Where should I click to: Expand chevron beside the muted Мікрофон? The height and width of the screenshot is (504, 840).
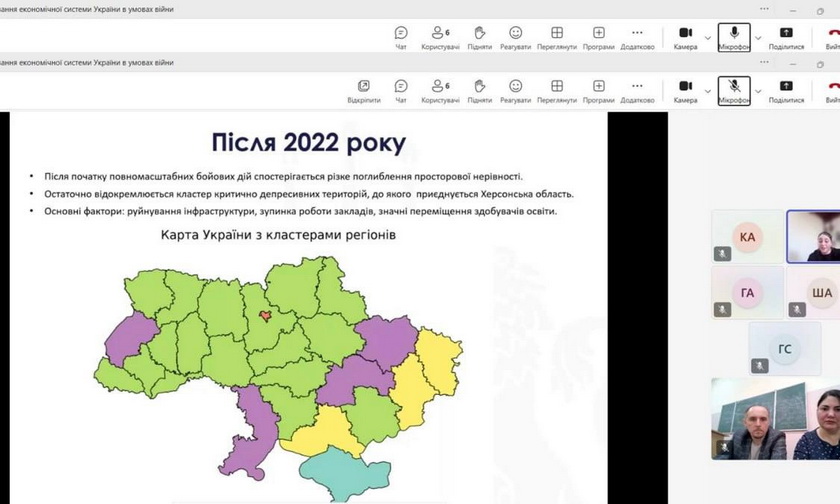coord(758,92)
